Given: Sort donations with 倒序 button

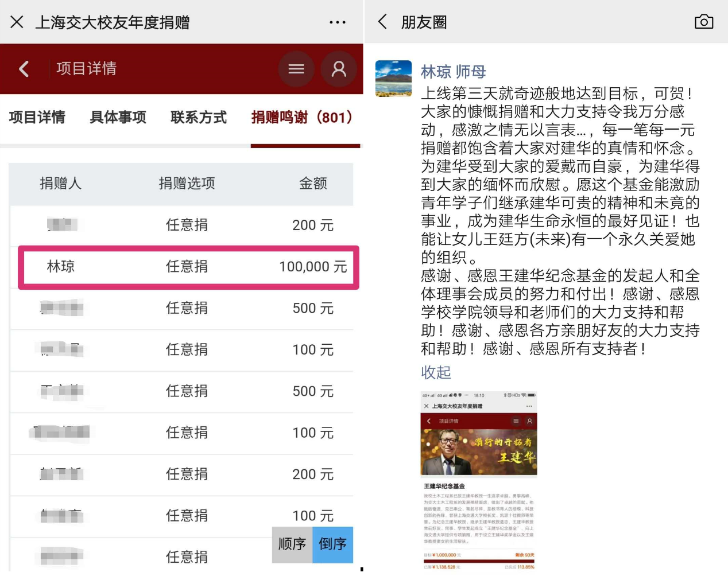Looking at the screenshot, I should [332, 544].
